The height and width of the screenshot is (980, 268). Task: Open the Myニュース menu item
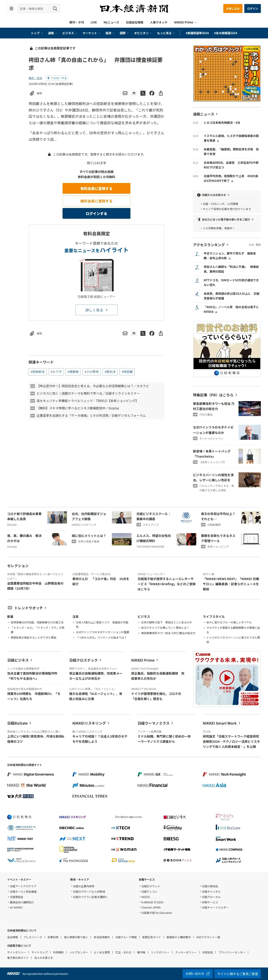[111, 22]
